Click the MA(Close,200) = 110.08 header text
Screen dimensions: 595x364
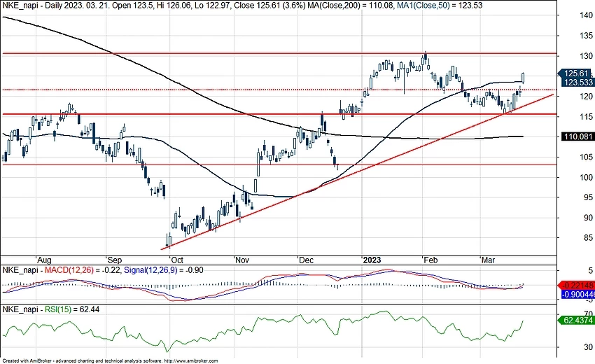[350, 6]
